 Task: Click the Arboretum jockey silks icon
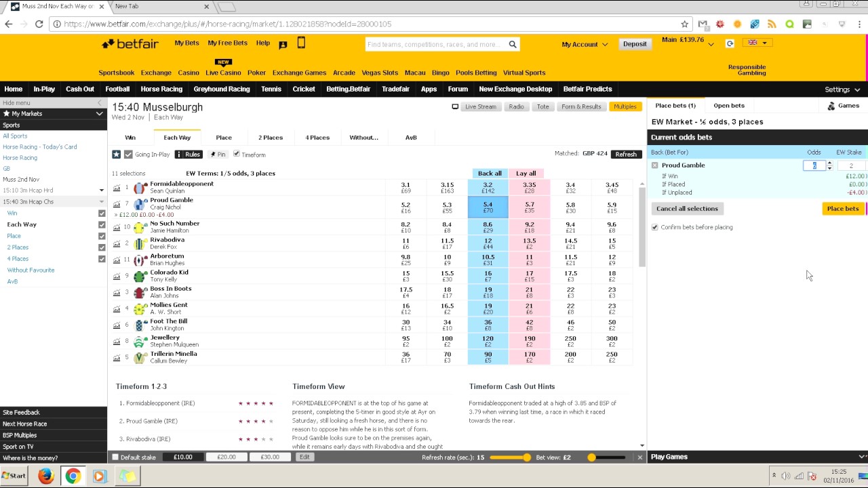[x=140, y=260]
